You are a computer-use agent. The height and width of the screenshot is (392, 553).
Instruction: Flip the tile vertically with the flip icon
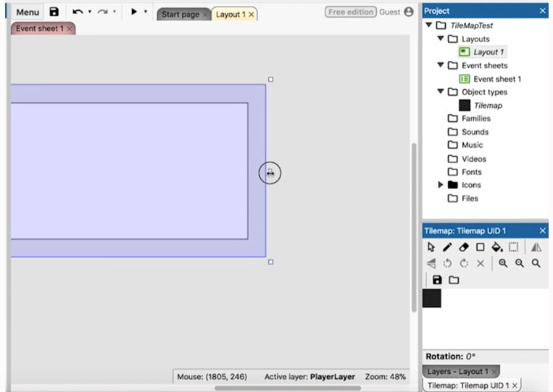pyautogui.click(x=431, y=263)
